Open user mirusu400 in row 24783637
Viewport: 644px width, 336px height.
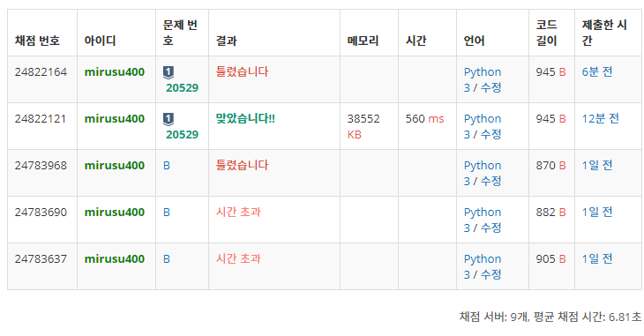click(x=115, y=259)
